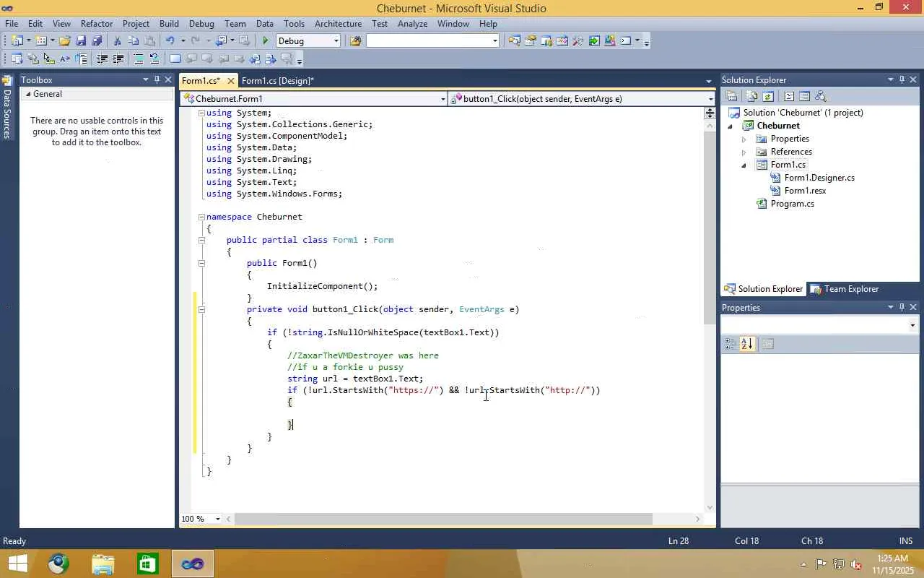
Task: Click the Alphabetical sort icon in Properties
Action: (x=746, y=344)
